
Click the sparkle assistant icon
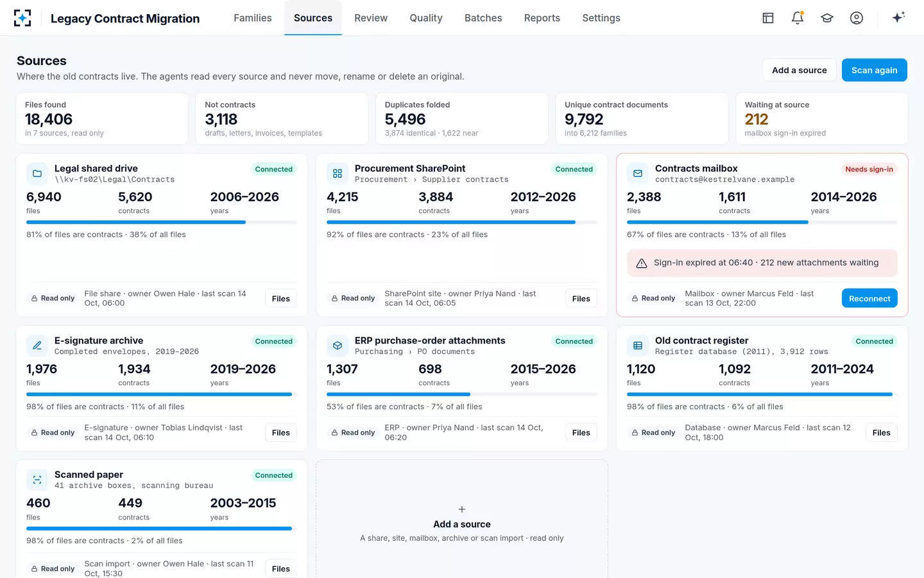[898, 17]
